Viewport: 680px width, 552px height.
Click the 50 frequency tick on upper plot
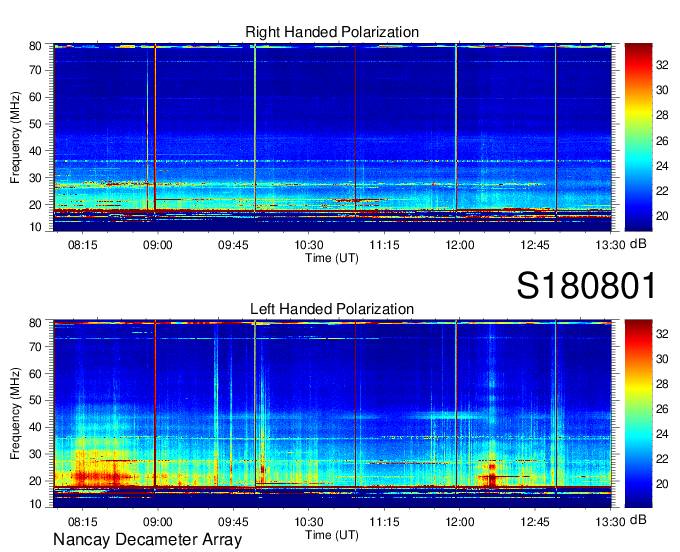[35, 124]
